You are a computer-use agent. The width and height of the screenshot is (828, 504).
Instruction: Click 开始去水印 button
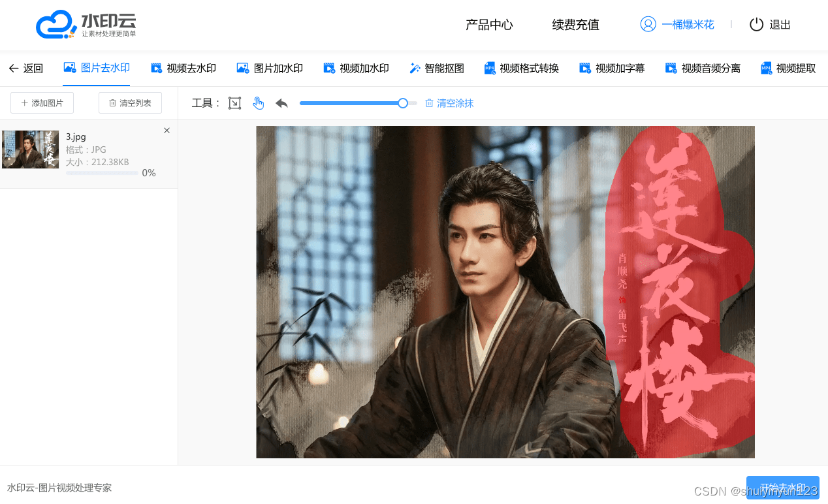click(x=782, y=488)
